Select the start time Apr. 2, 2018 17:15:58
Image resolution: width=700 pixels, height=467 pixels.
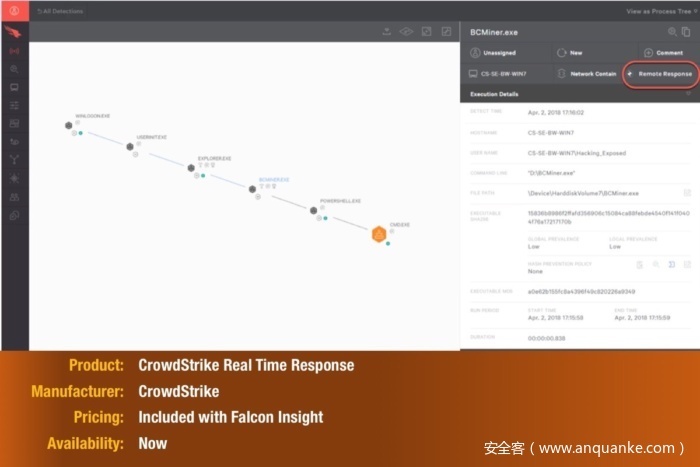coord(555,318)
